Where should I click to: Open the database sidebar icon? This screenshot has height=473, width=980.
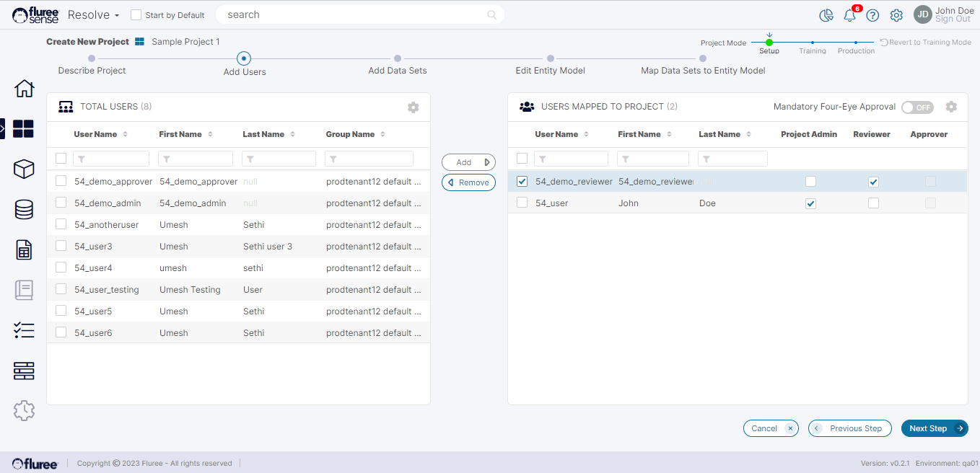(24, 209)
